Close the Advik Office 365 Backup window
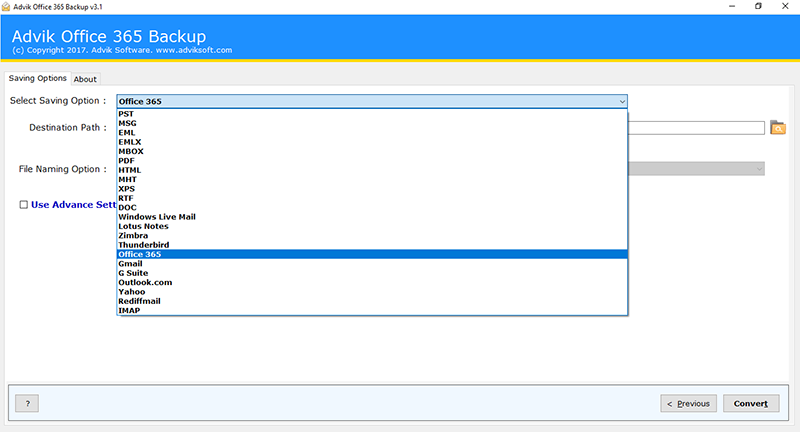 pos(785,6)
